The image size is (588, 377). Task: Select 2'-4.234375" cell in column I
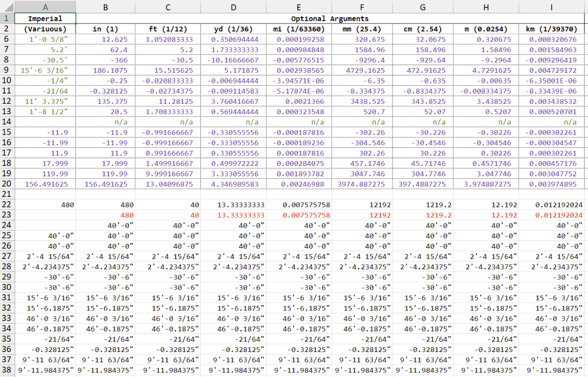tap(552, 266)
